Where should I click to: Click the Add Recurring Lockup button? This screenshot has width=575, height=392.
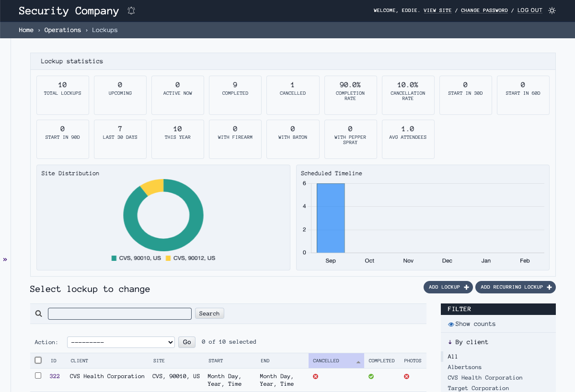tap(515, 287)
